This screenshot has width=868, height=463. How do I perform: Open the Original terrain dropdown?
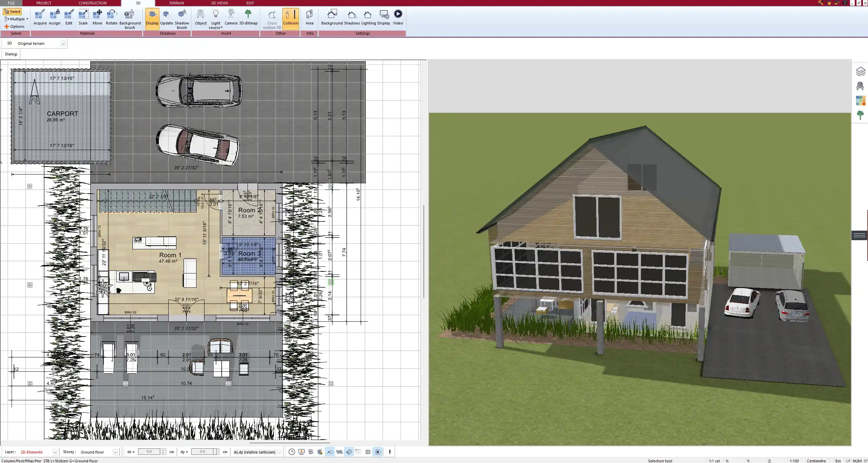tap(64, 43)
